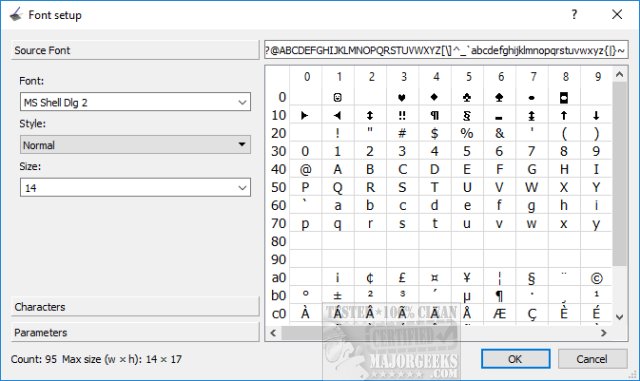Screen dimensions: 640x381
Task: Expand the Source Font section
Action: [135, 50]
